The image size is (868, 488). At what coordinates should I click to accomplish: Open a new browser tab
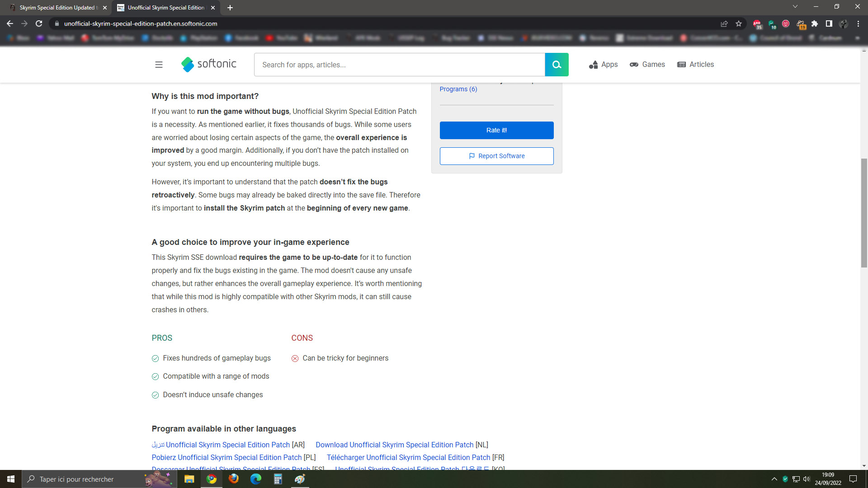230,8
